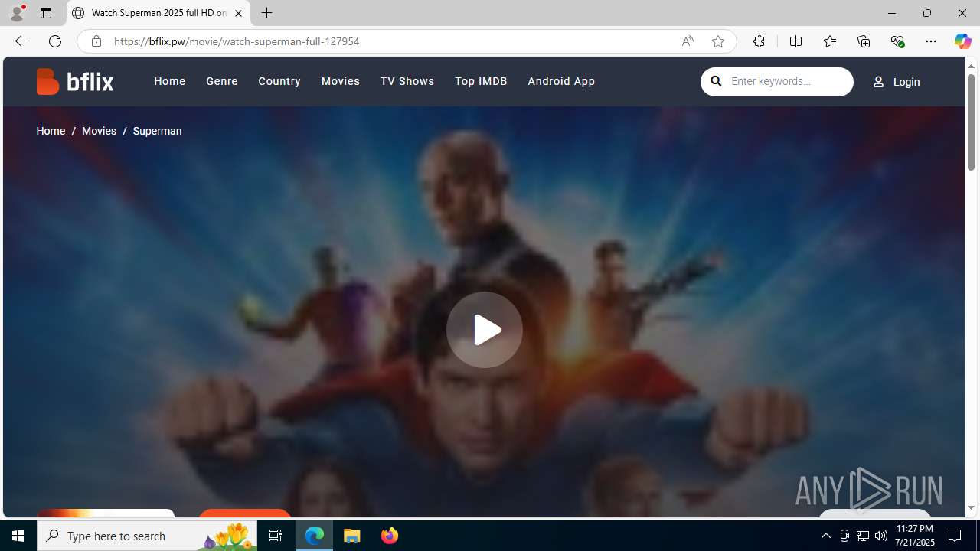Click page scrollbar up arrow
980x551 pixels.
[971, 65]
